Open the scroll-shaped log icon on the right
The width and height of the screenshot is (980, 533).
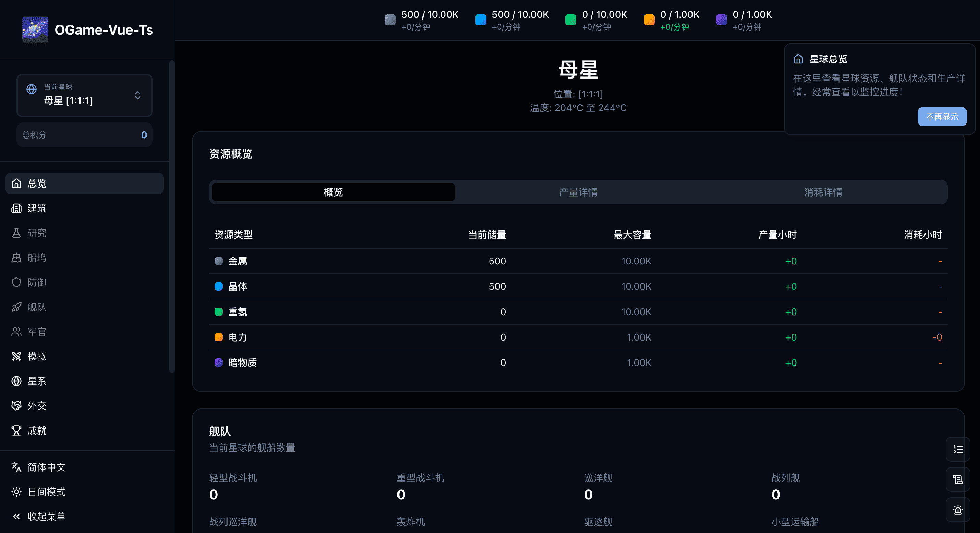(x=957, y=479)
